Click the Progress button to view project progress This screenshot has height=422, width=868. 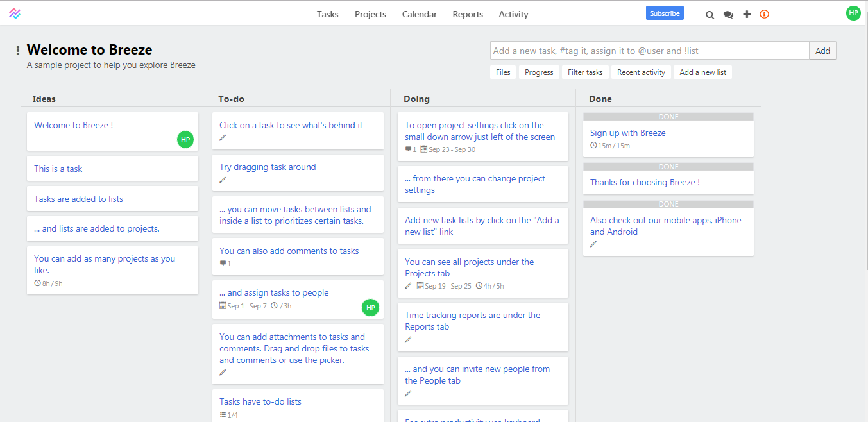(x=539, y=72)
